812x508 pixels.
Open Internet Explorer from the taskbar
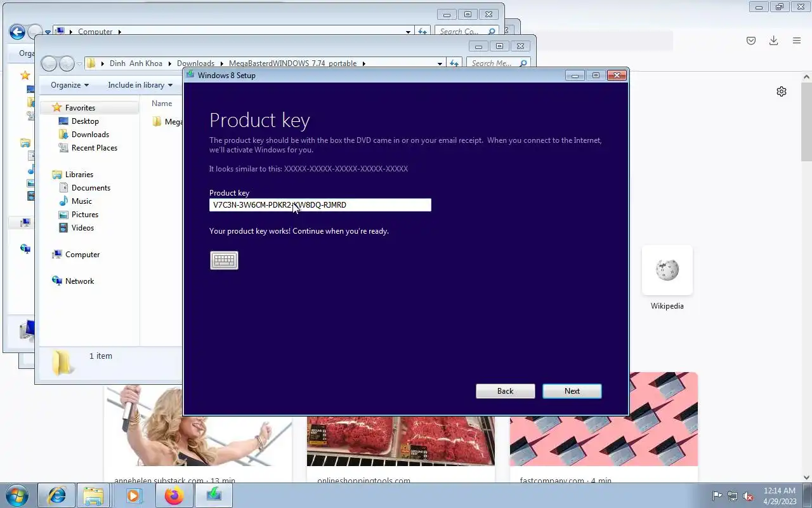pos(56,495)
